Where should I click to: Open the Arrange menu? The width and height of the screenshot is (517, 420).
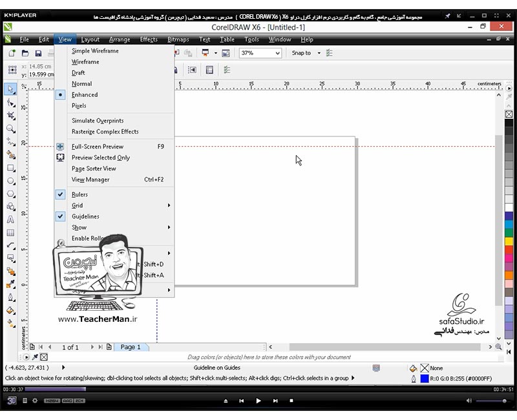click(x=120, y=39)
